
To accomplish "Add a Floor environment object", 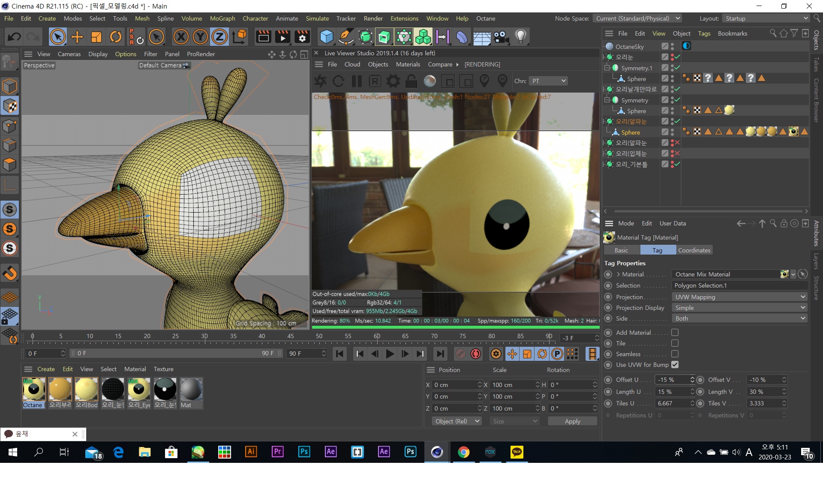I will click(x=482, y=37).
